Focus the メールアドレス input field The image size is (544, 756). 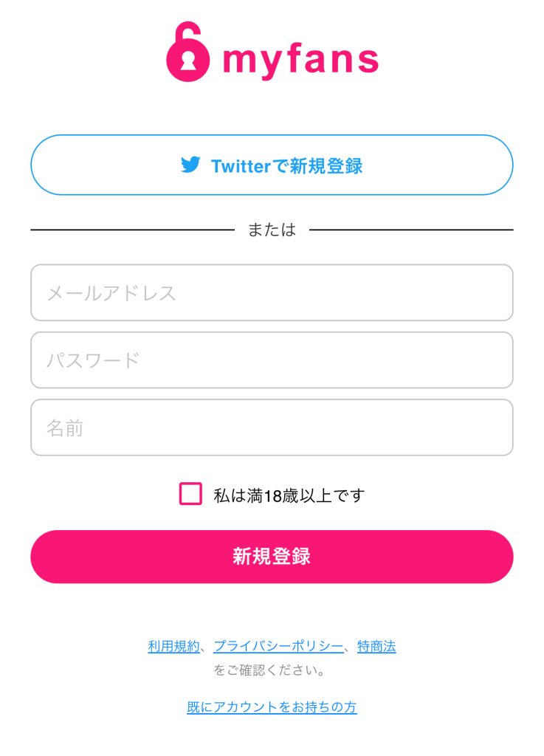(x=272, y=293)
